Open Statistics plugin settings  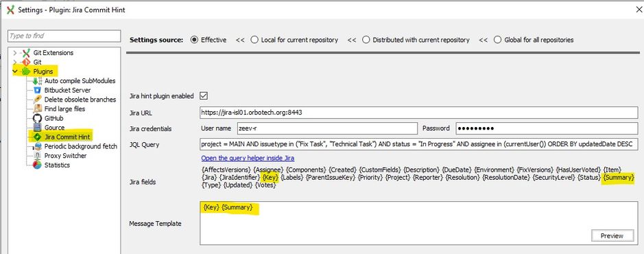pyautogui.click(x=57, y=165)
